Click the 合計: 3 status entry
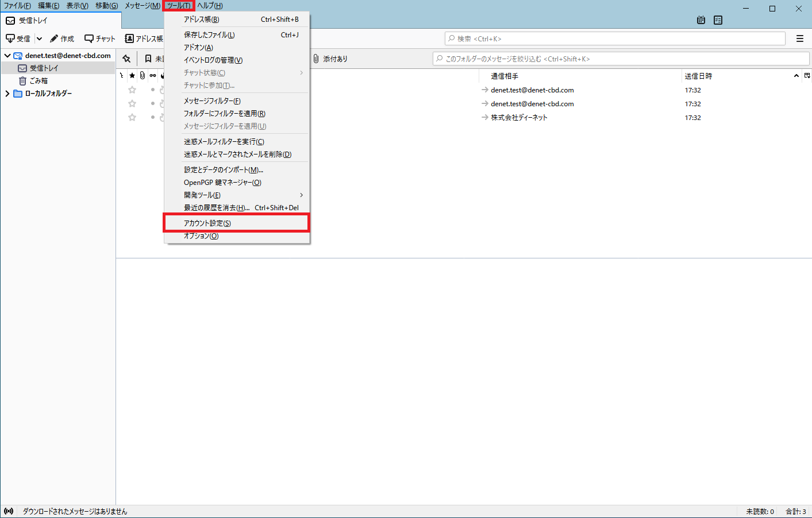Image resolution: width=812 pixels, height=518 pixels. point(796,511)
